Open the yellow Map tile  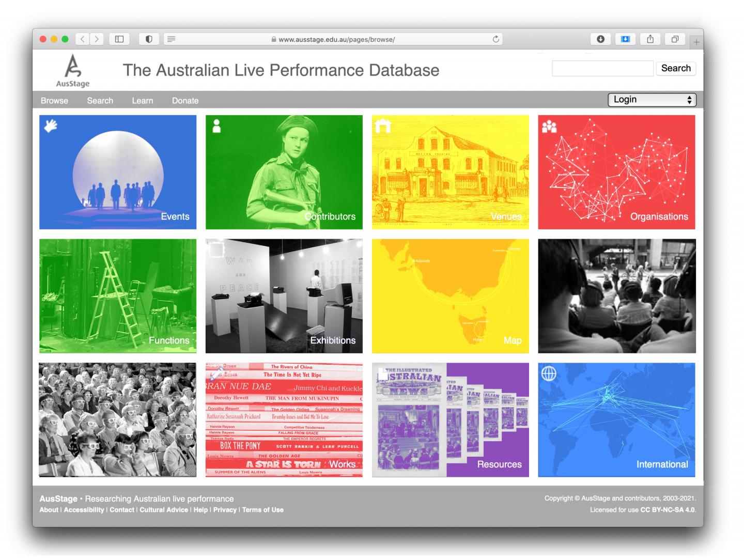click(450, 296)
